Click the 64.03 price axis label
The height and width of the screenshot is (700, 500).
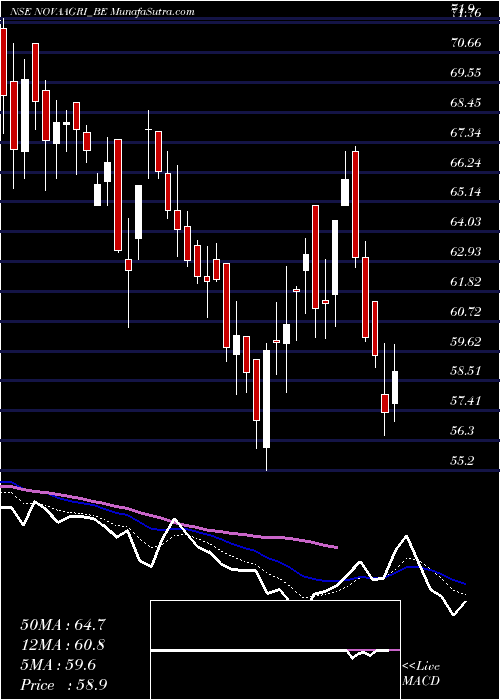pos(466,222)
